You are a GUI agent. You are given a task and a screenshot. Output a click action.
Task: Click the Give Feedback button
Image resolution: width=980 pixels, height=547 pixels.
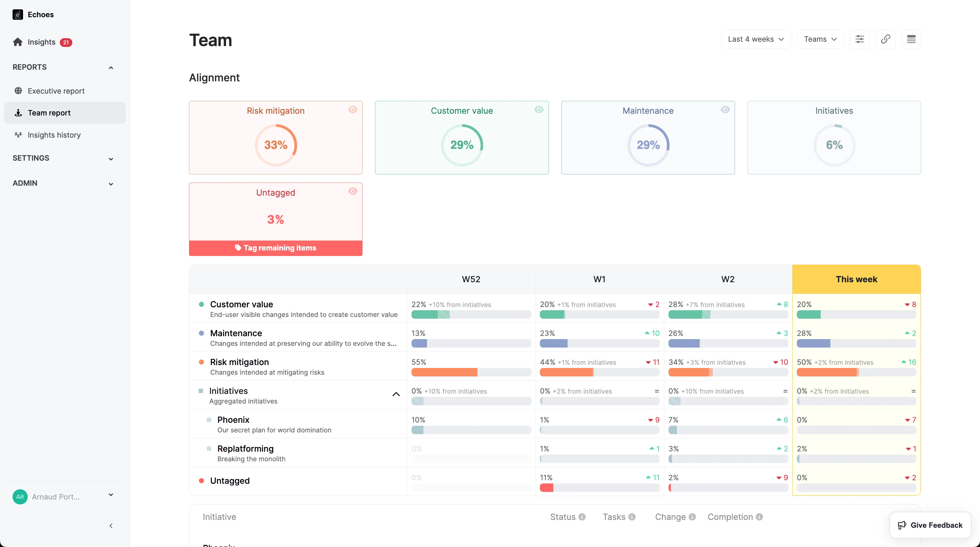pos(930,525)
